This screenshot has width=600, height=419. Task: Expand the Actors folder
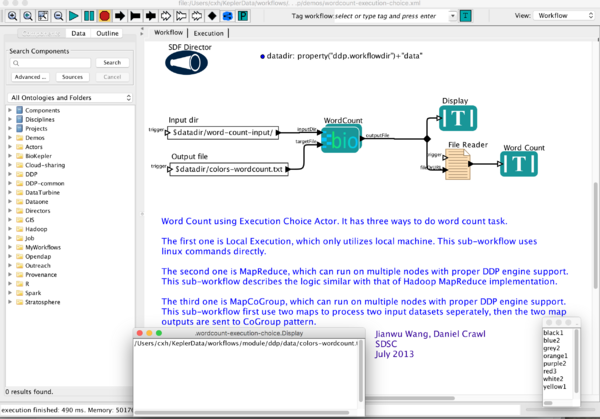pos(10,147)
